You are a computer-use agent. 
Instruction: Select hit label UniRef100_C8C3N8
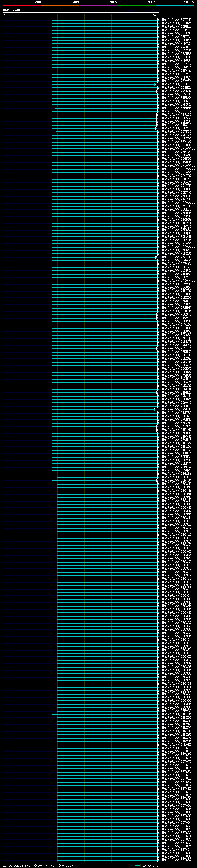pyautogui.click(x=176, y=487)
